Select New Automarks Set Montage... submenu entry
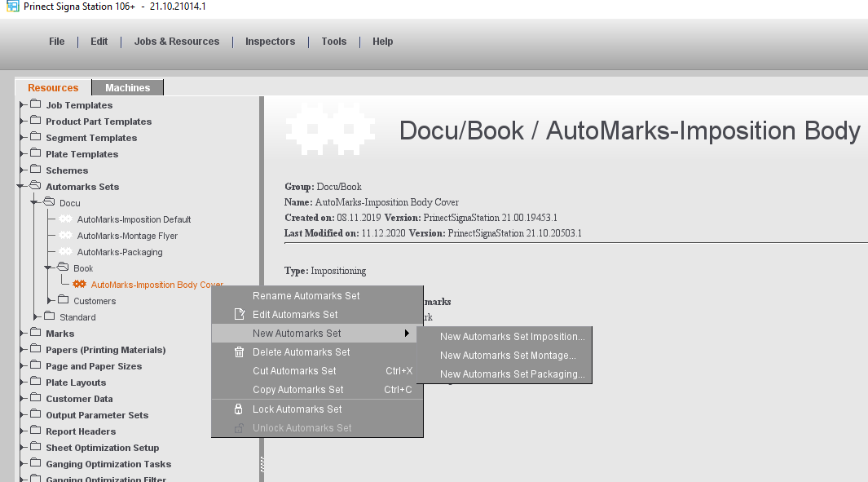Viewport: 868px width, 482px height. point(504,356)
